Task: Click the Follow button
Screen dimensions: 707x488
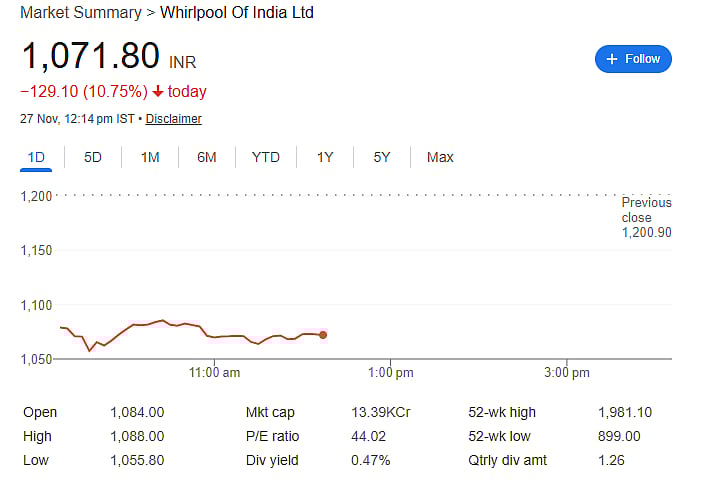Action: tap(633, 59)
